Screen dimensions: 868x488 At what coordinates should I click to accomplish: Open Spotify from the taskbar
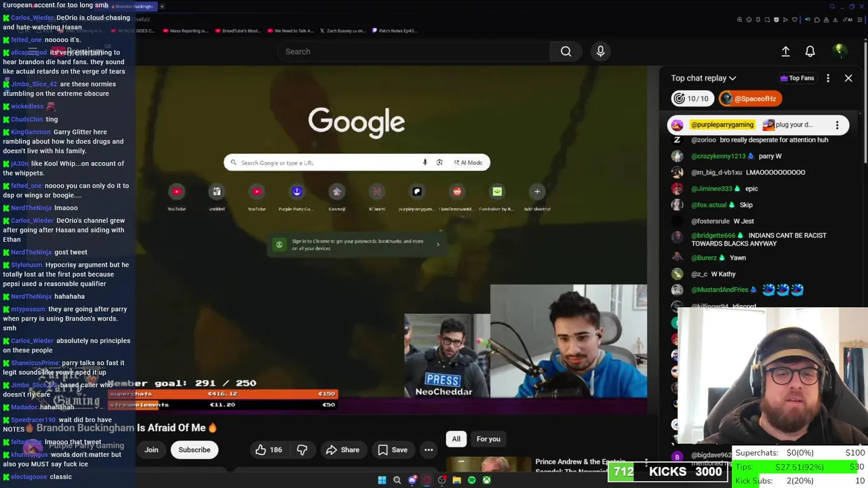pos(472,481)
